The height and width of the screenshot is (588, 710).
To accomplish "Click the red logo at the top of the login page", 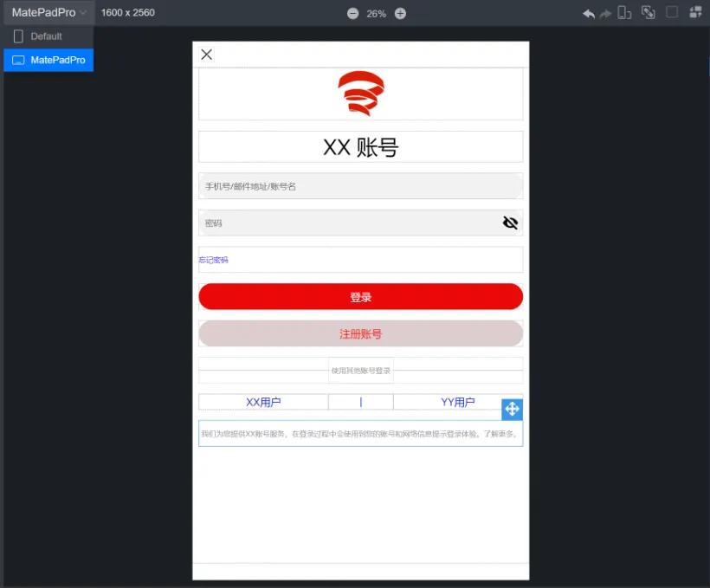I will point(360,93).
